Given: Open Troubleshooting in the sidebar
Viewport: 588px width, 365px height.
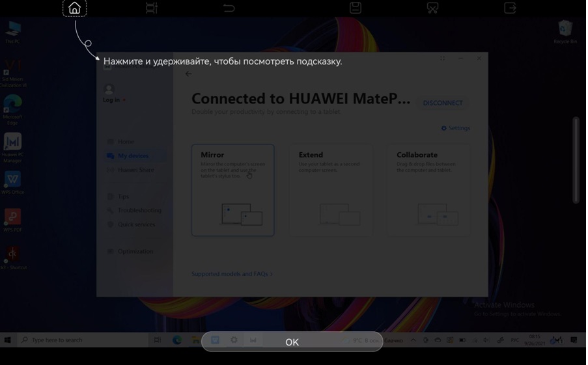Looking at the screenshot, I should point(139,211).
